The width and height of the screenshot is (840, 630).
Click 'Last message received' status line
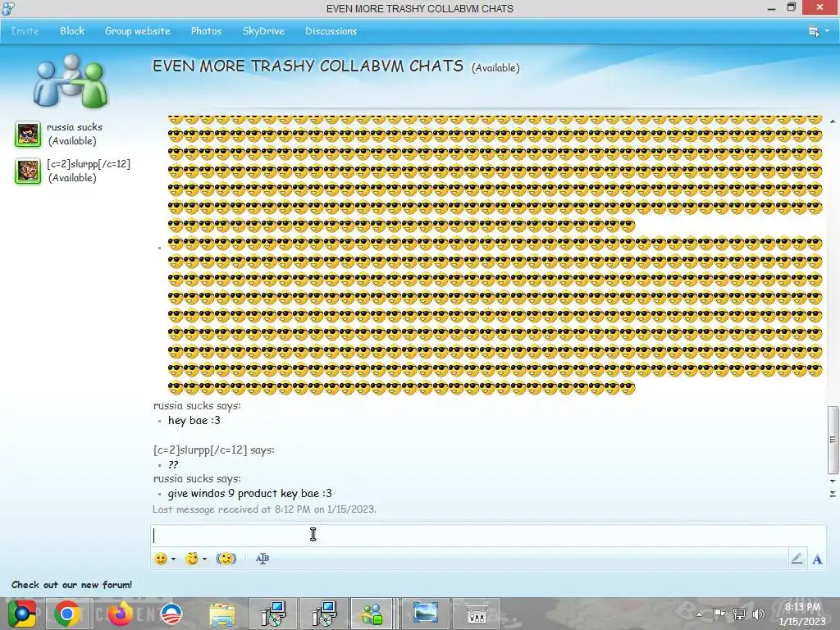pos(265,509)
